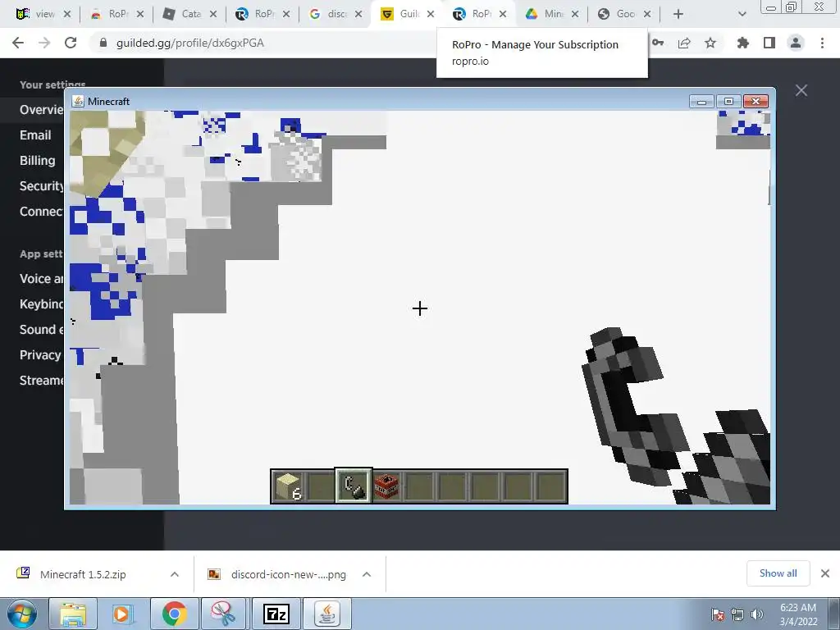Open the Chrome profile avatar
Image resolution: width=840 pixels, height=630 pixels.
796,43
